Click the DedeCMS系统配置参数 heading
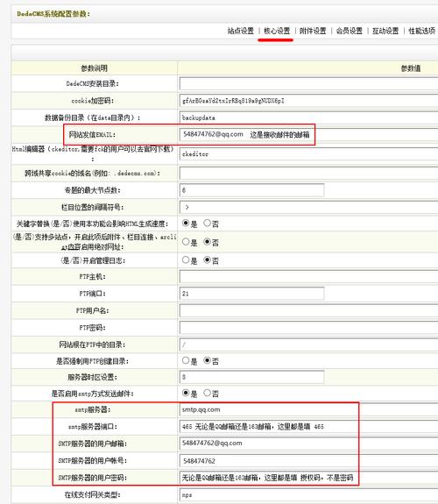 (x=53, y=14)
